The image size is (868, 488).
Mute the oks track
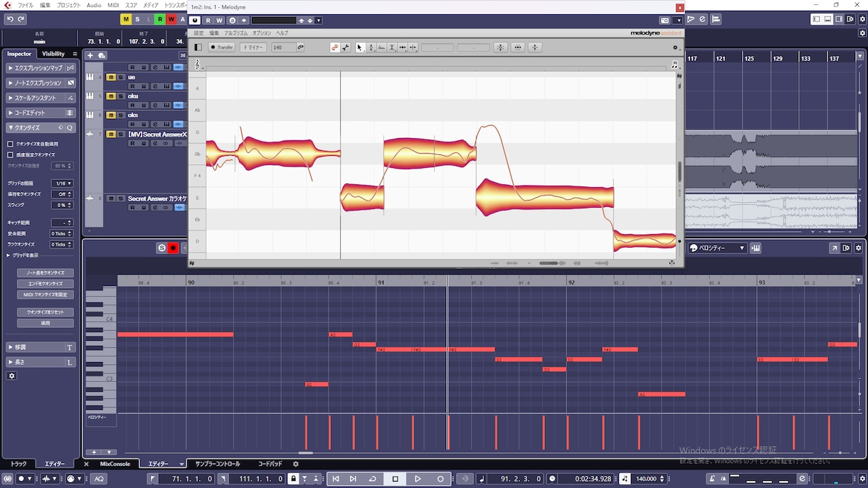click(111, 115)
